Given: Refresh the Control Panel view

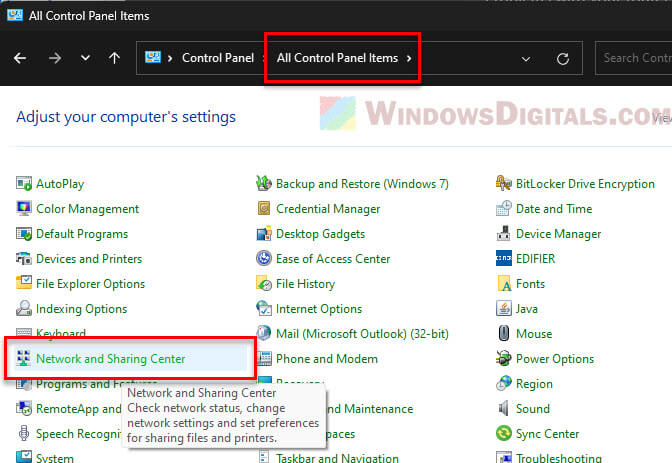Looking at the screenshot, I should 563,59.
